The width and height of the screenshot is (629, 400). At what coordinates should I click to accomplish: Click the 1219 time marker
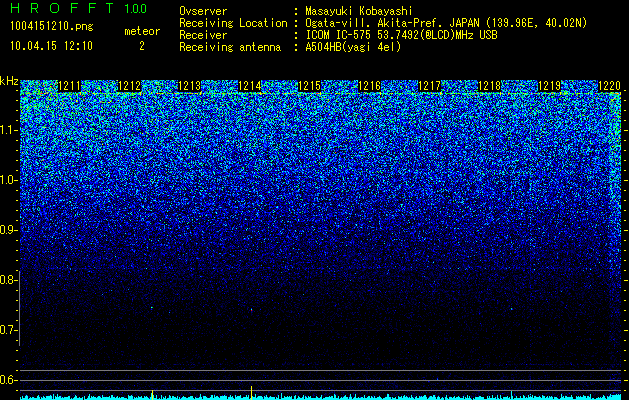click(x=549, y=85)
